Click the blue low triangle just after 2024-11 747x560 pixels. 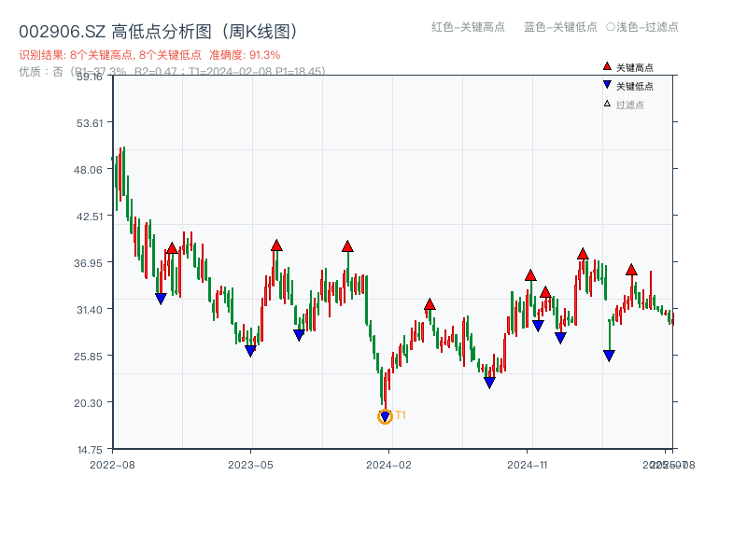(538, 326)
